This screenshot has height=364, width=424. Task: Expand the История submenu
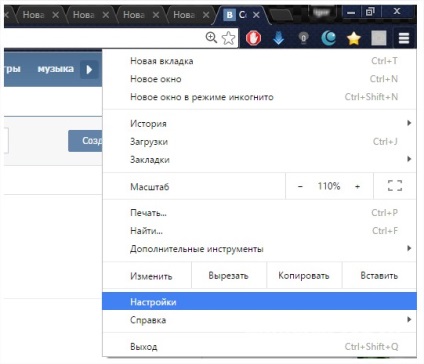click(x=259, y=124)
